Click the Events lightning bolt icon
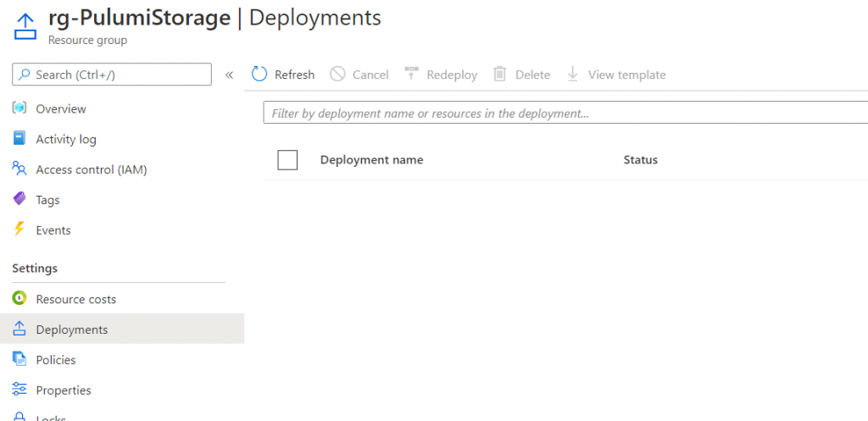 click(19, 229)
